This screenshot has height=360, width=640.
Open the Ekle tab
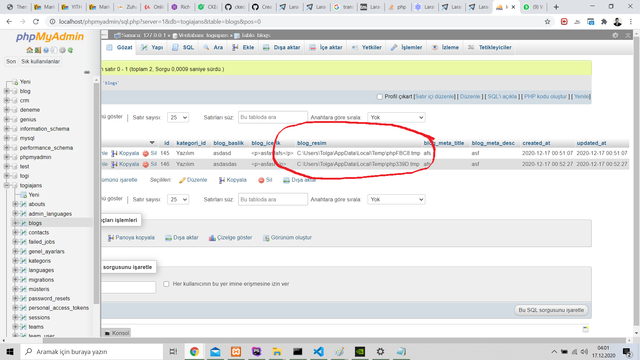pos(243,47)
